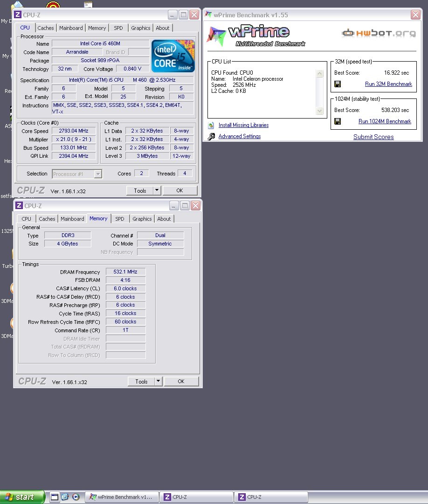Click the save icon under 32M speed test
The height and width of the screenshot is (504, 428).
click(x=338, y=84)
